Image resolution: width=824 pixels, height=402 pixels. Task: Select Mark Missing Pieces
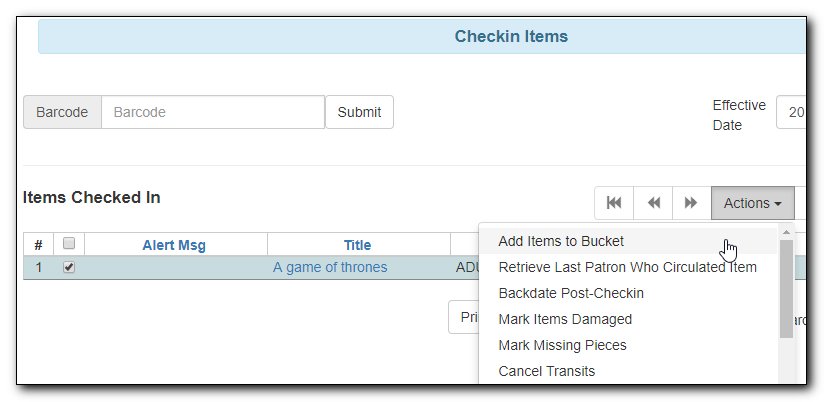(562, 345)
